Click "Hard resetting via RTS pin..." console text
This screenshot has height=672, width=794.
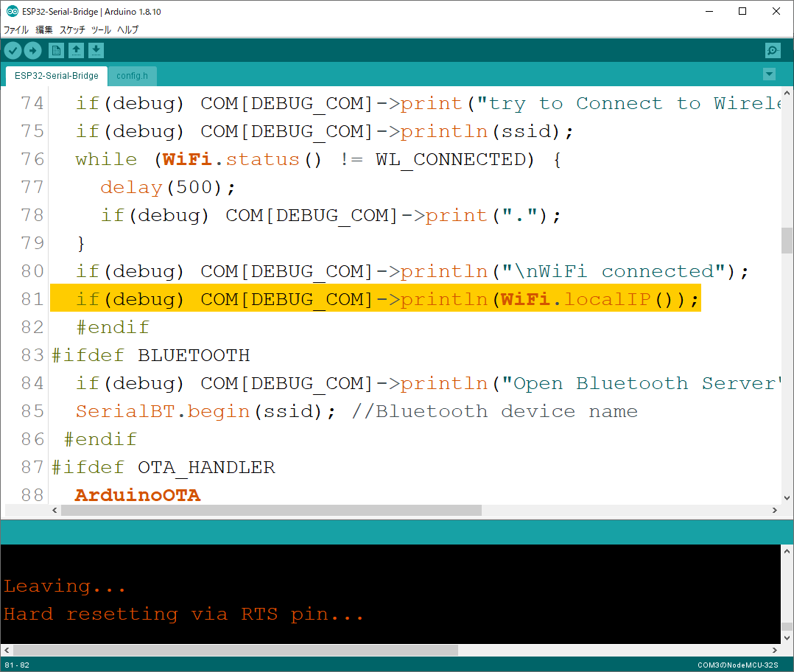(x=184, y=615)
